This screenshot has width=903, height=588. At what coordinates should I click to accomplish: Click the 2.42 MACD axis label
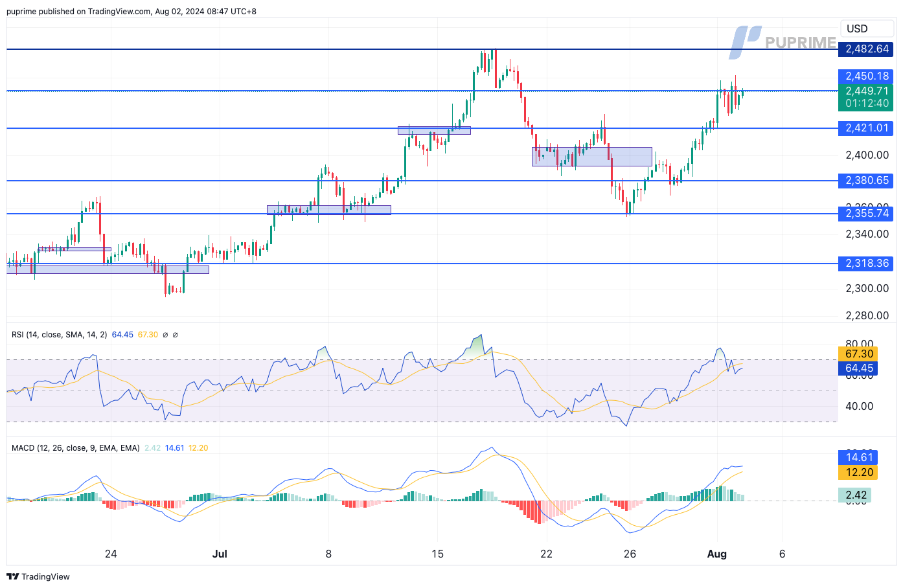(854, 495)
